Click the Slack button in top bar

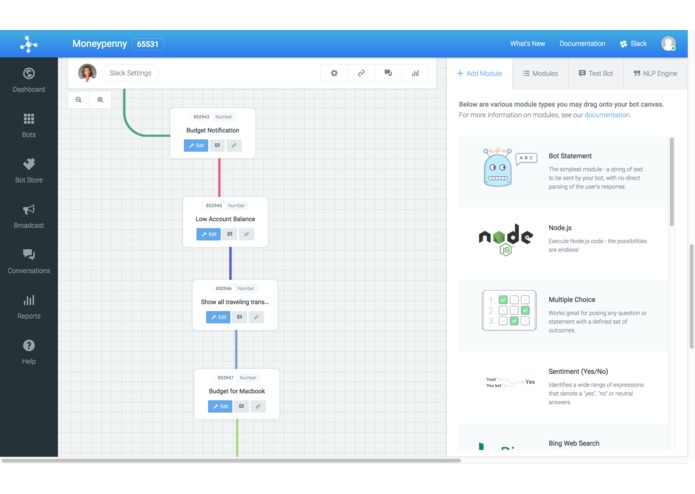pyautogui.click(x=633, y=43)
